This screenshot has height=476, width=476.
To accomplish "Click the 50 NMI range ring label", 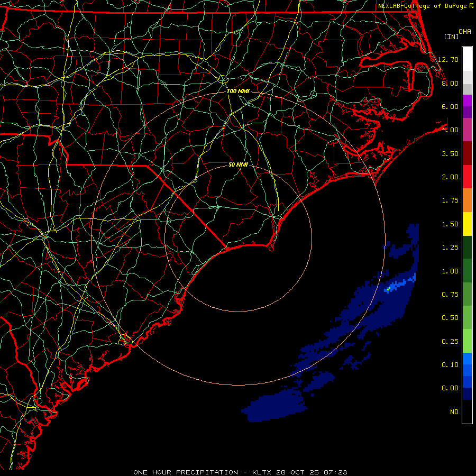I will click(238, 164).
